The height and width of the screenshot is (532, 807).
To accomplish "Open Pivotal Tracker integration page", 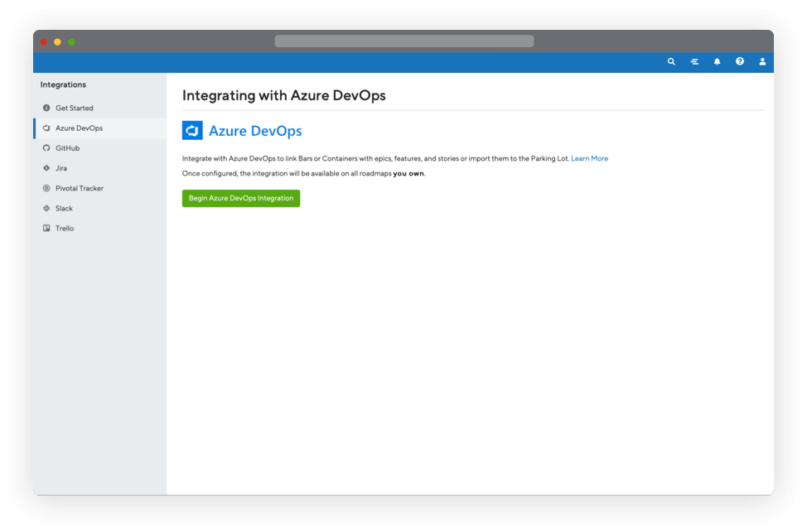I will click(100, 188).
